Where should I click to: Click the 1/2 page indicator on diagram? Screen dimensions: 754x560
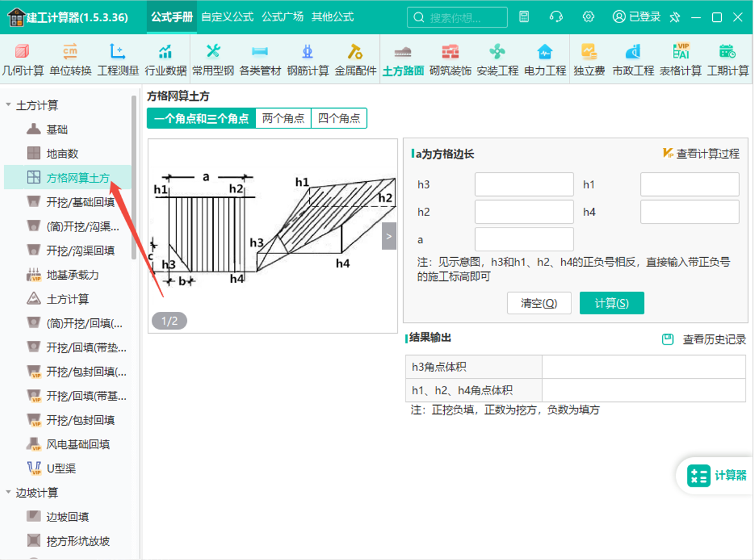coord(169,321)
